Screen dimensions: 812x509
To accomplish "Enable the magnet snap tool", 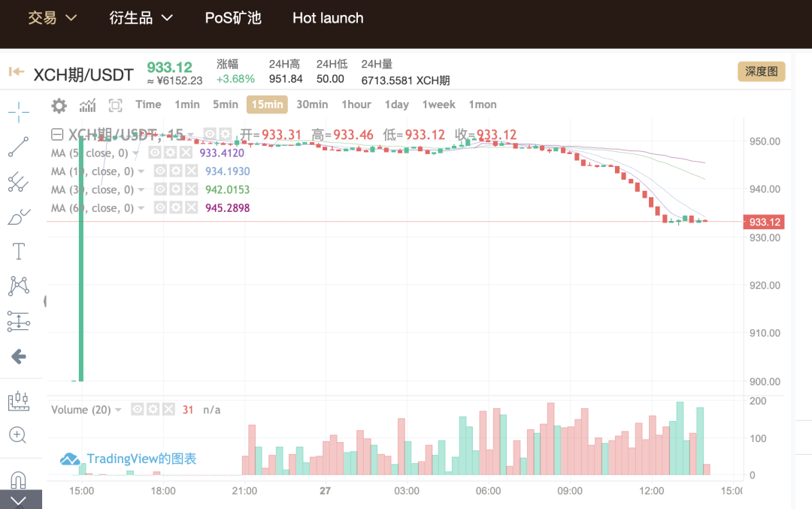I will coord(19,479).
